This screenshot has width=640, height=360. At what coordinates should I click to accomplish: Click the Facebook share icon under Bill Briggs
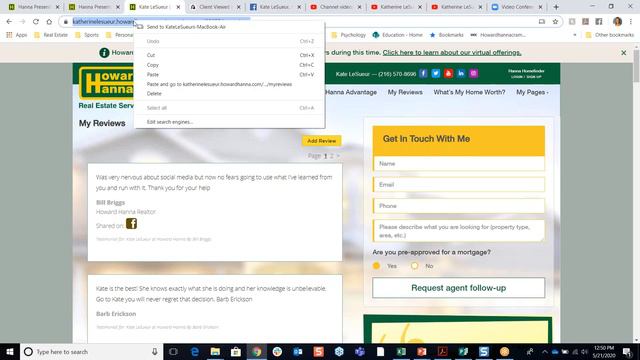131,224
